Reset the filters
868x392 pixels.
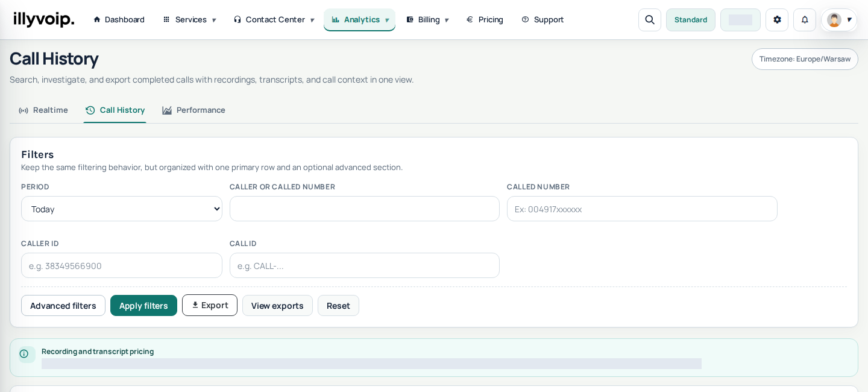coord(338,305)
